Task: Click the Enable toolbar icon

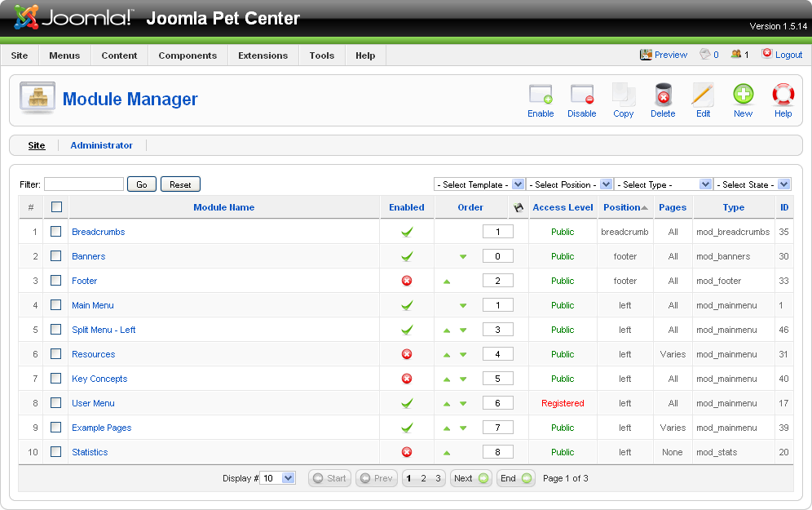Action: click(x=541, y=95)
